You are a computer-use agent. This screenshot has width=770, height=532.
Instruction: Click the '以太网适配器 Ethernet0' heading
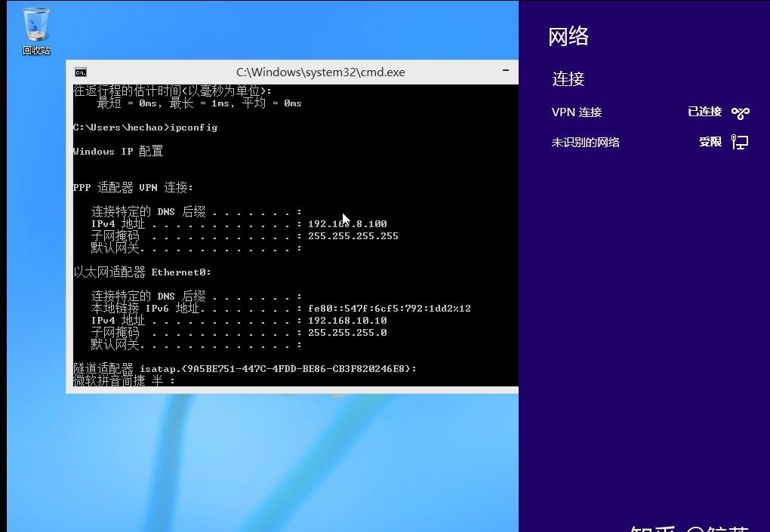pos(143,272)
